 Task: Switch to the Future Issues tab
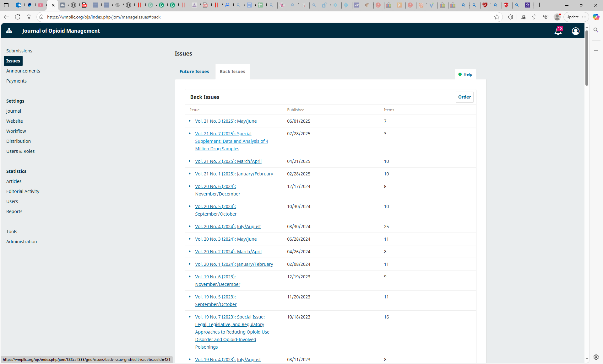[194, 72]
